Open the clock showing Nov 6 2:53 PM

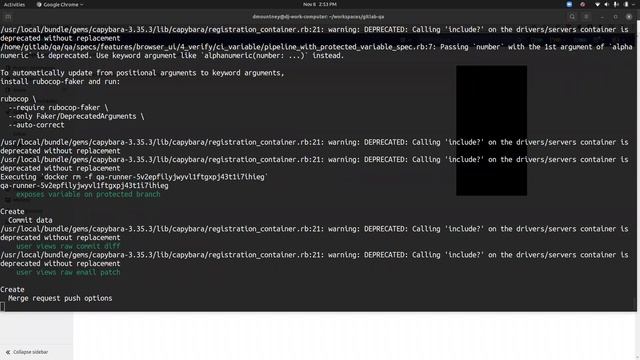320,4
